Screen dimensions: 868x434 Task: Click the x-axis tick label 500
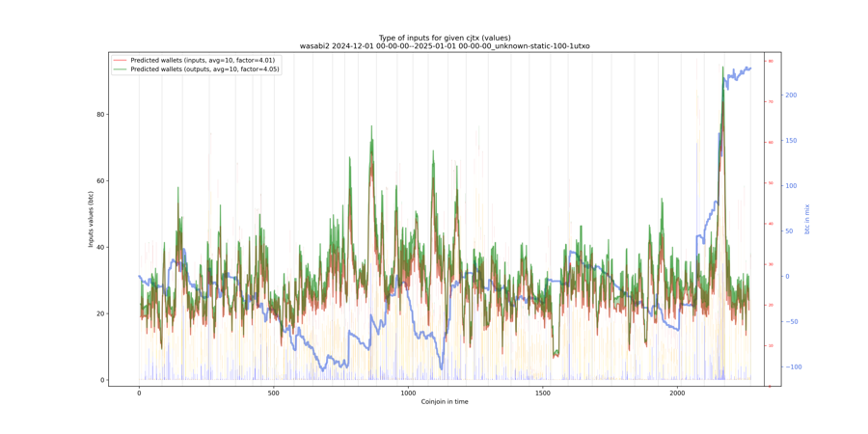click(x=274, y=393)
